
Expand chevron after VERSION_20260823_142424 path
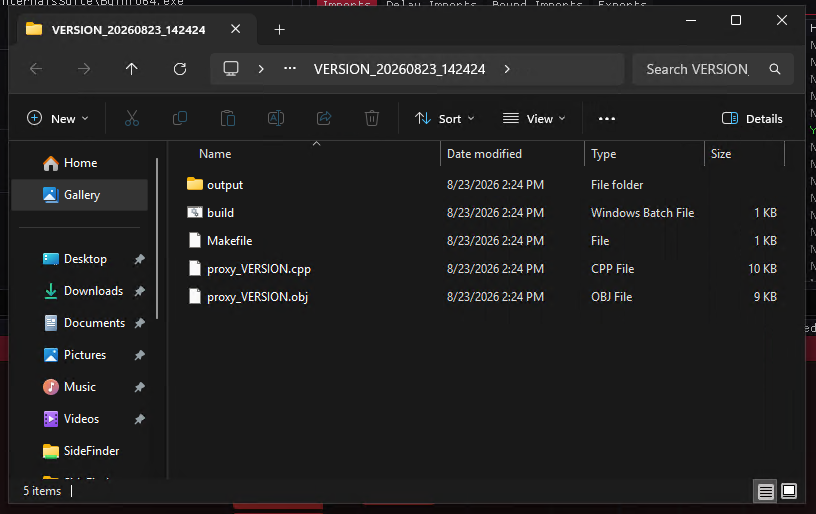[x=507, y=69]
